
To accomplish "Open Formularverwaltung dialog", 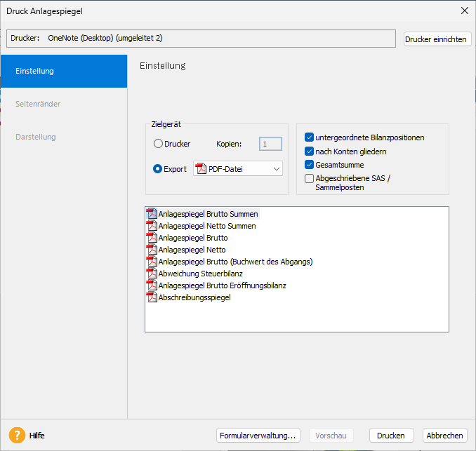I will (259, 436).
